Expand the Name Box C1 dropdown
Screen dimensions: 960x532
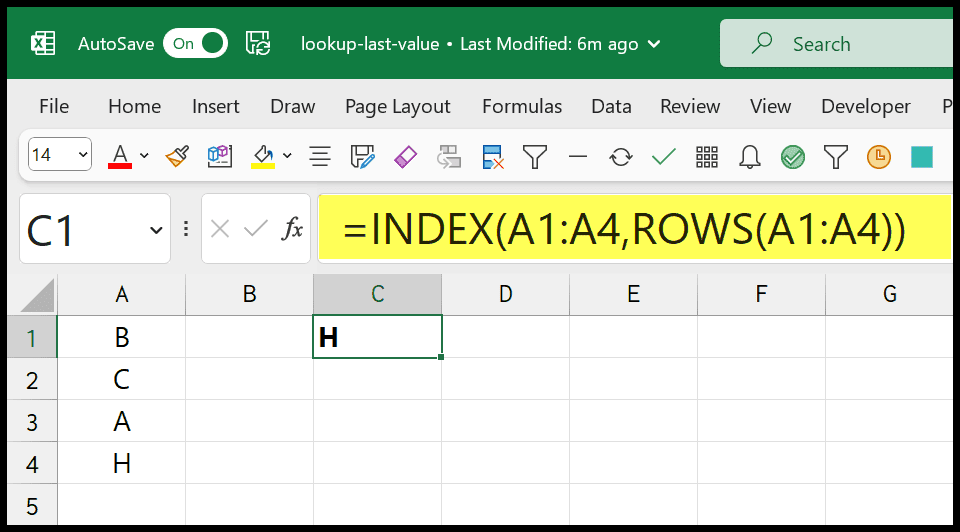tap(156, 230)
